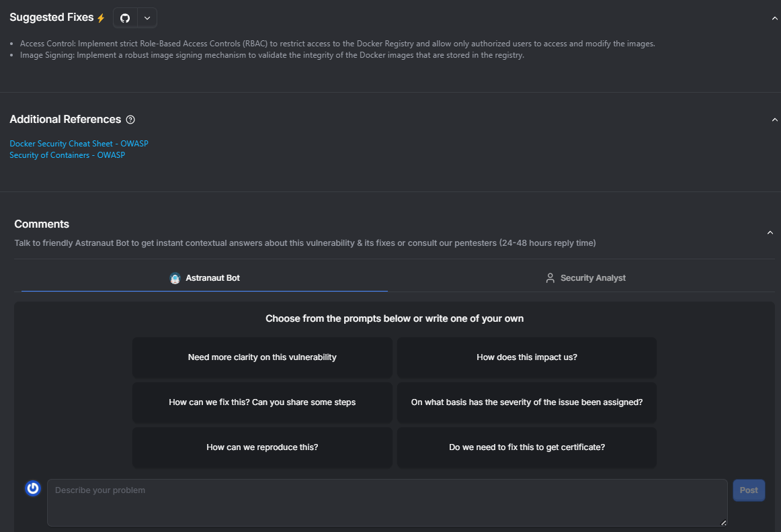781x532 pixels.
Task: Click the 'Talk to friendly Astranaut Bot' description
Action: pos(305,243)
